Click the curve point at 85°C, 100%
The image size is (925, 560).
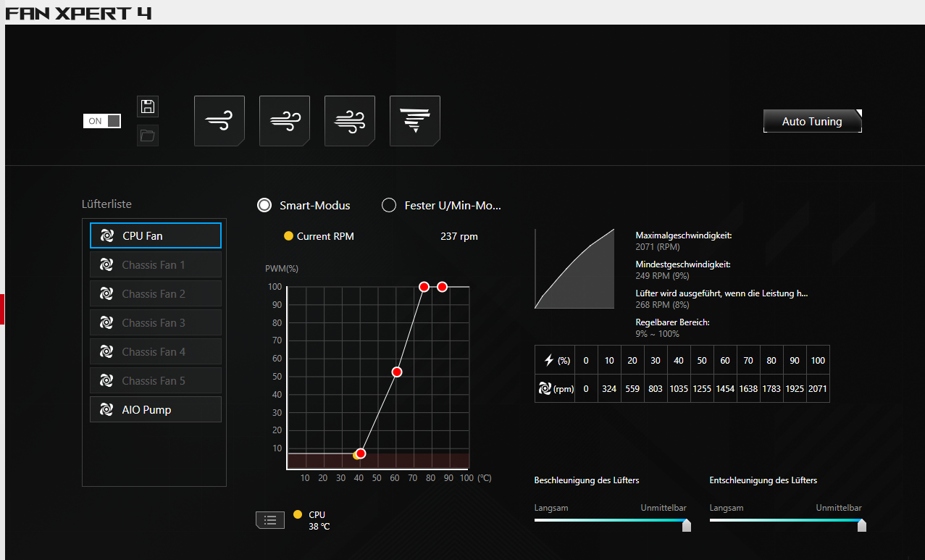click(442, 287)
